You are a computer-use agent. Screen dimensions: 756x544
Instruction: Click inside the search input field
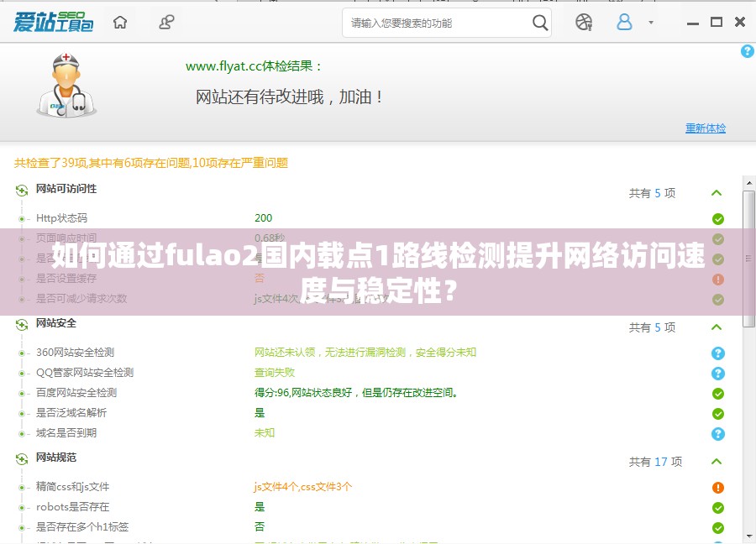[x=437, y=23]
